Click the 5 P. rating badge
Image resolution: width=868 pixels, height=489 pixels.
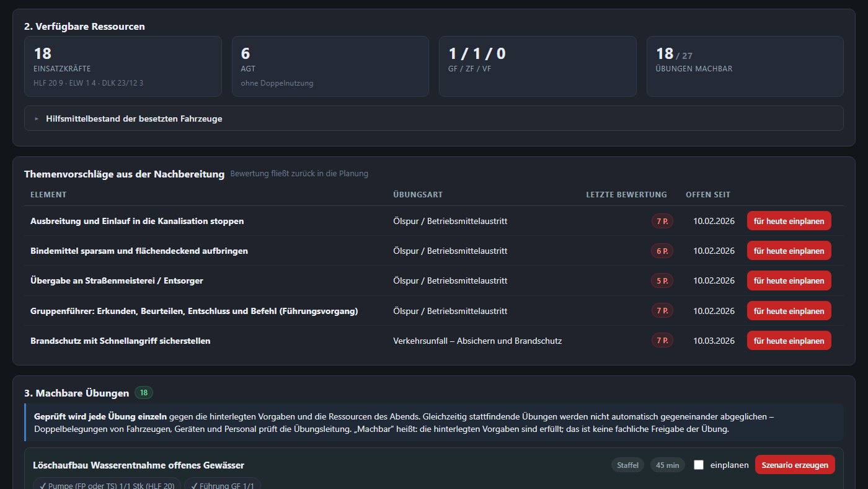[662, 280]
